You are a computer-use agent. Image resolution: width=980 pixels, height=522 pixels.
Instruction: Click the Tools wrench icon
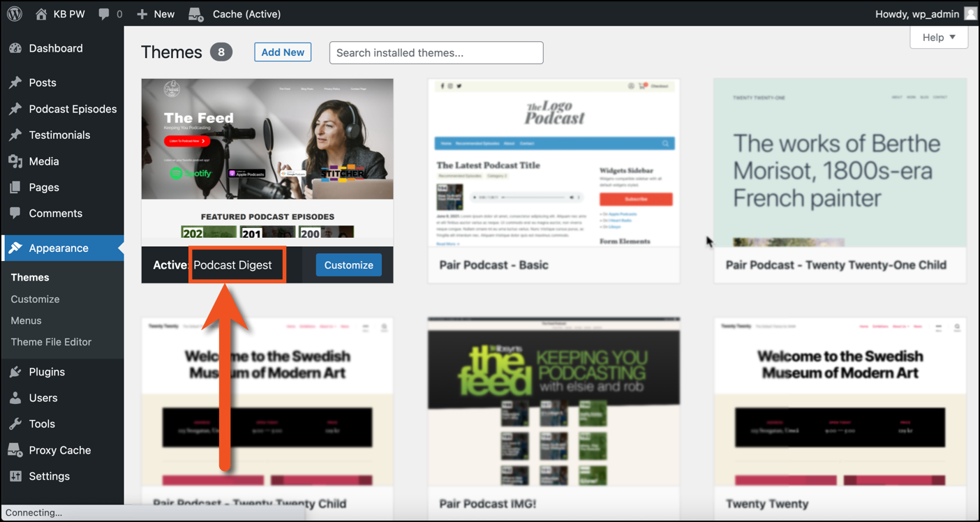pos(15,424)
